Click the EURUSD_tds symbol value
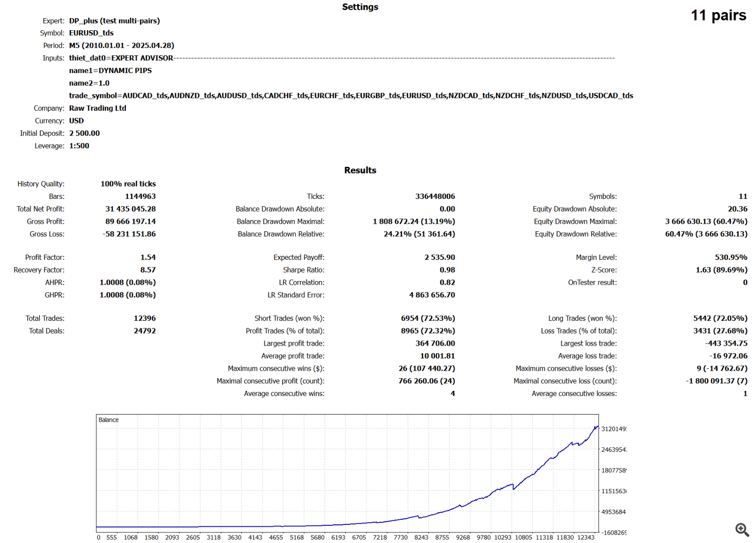The height and width of the screenshot is (543, 756). [91, 33]
